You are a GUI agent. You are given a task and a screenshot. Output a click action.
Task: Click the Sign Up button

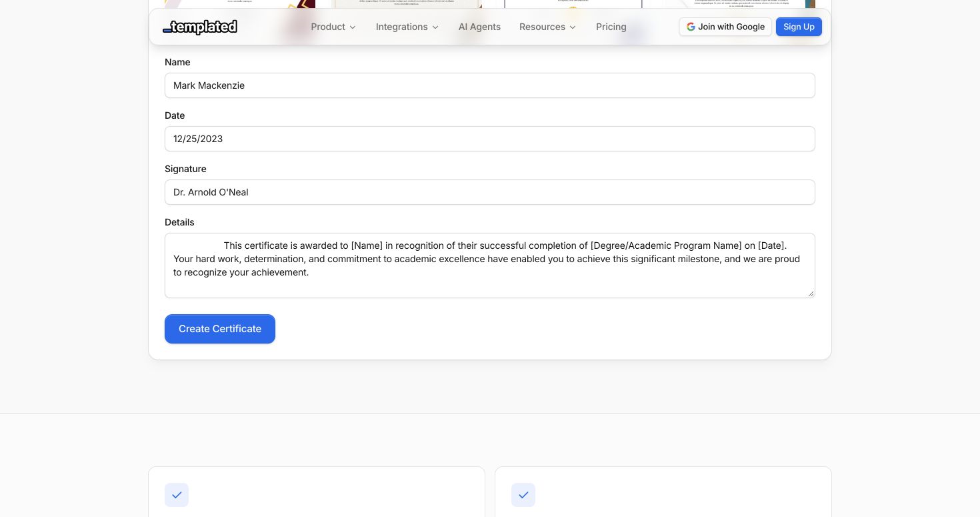click(x=799, y=27)
